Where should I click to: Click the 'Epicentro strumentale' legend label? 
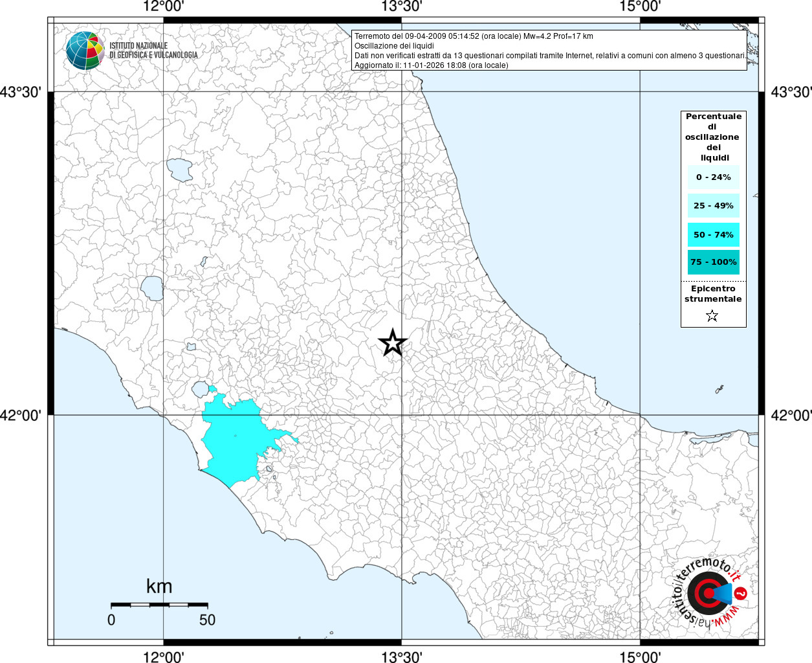tap(713, 294)
